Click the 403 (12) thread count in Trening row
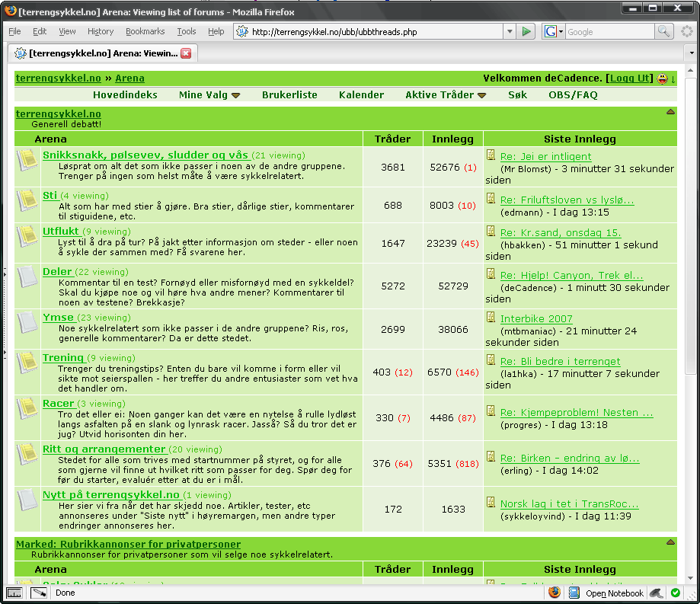The height and width of the screenshot is (604, 700). click(393, 372)
